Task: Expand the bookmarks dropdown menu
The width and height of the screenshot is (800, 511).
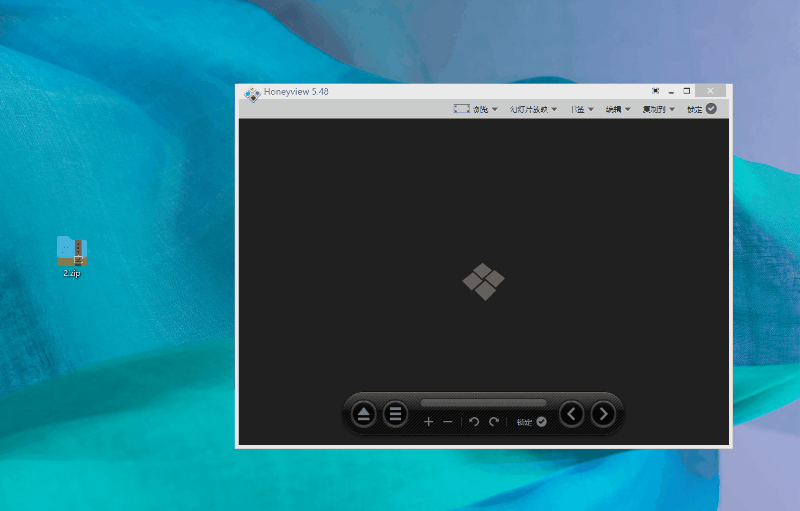Action: point(582,109)
